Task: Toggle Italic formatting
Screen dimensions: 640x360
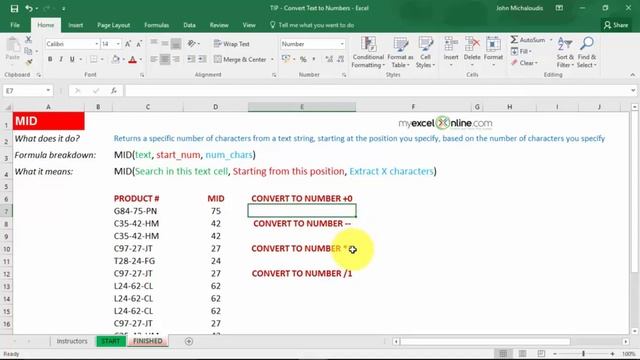Action: click(61, 60)
